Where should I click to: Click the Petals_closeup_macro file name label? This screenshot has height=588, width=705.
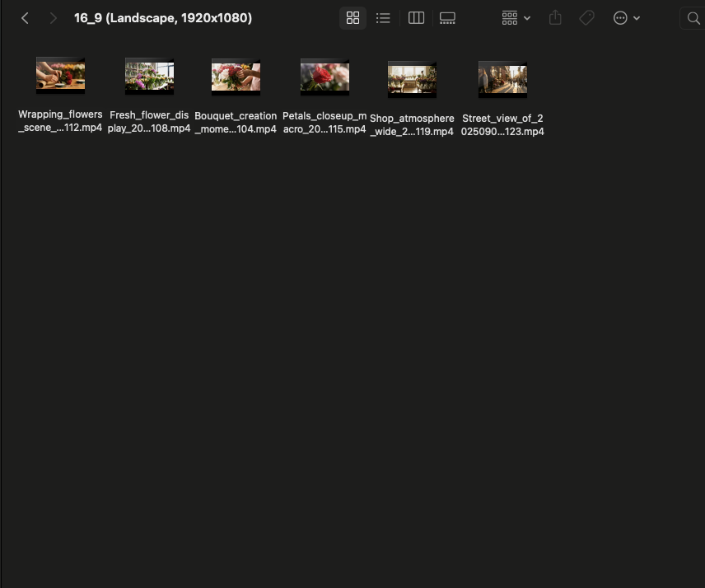coord(324,123)
